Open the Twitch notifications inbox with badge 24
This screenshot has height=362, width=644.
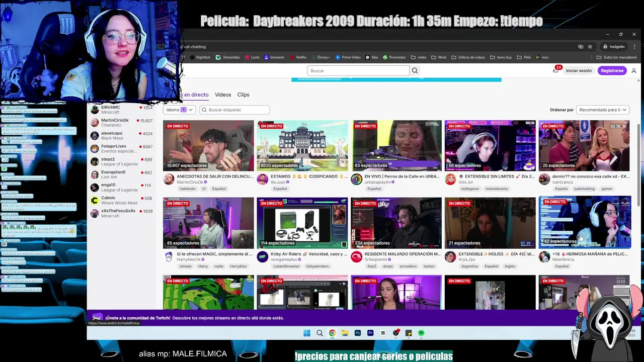pos(556,70)
